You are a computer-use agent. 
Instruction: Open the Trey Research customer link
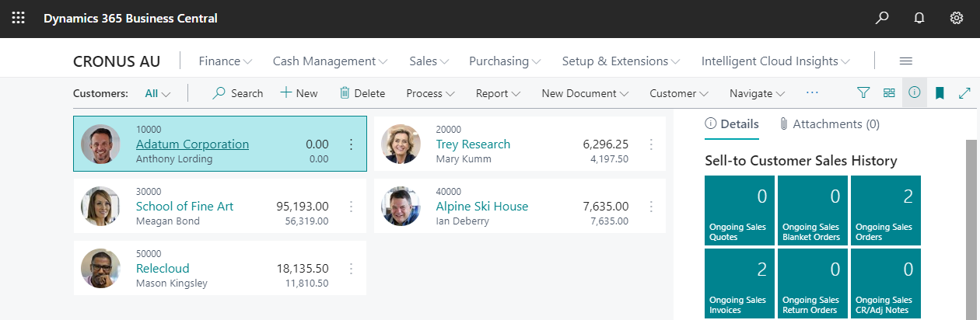(473, 144)
